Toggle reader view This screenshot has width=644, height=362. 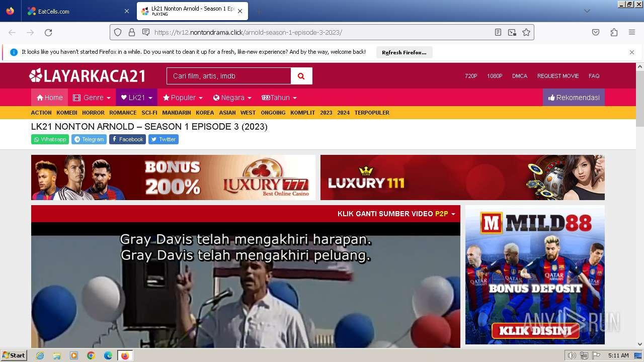498,32
